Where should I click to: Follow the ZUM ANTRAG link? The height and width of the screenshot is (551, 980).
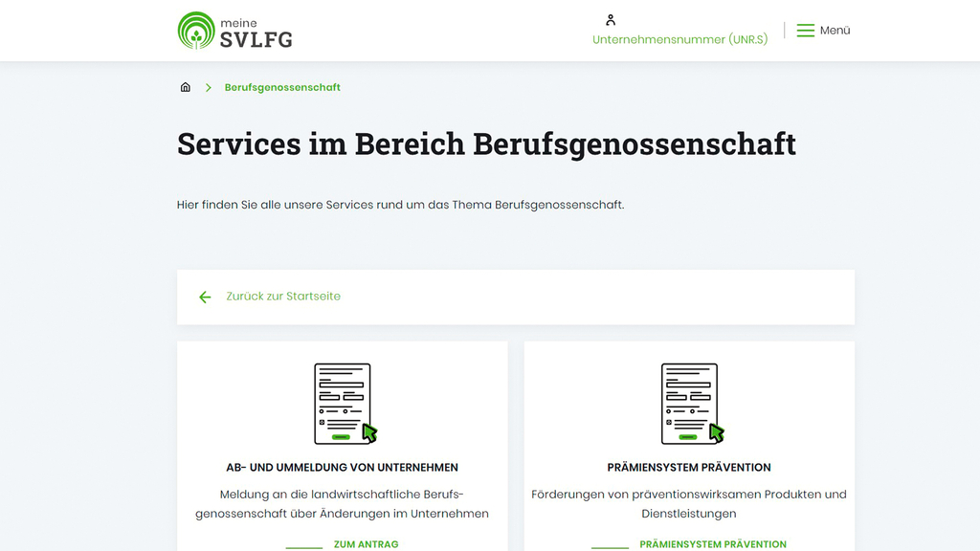[365, 543]
